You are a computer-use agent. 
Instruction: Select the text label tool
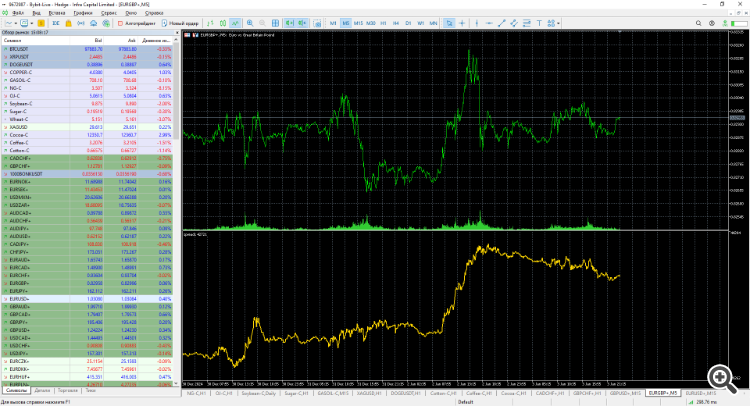pos(539,23)
